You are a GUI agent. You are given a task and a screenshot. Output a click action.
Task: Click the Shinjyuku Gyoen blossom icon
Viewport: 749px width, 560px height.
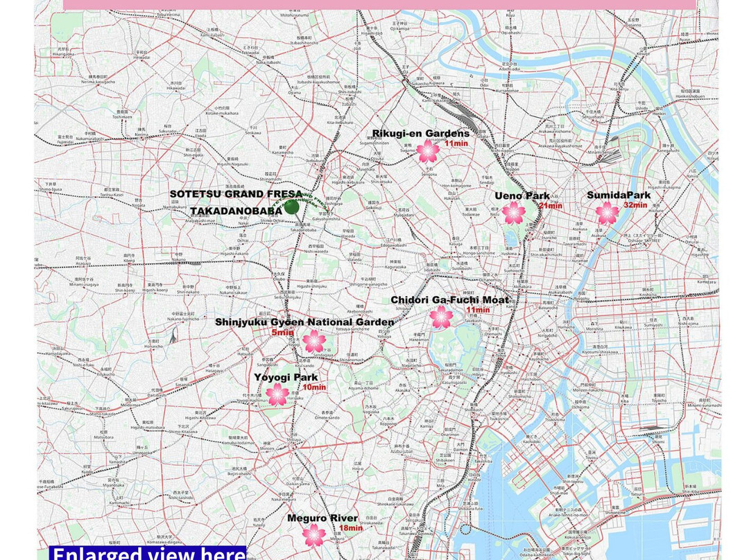pyautogui.click(x=314, y=342)
